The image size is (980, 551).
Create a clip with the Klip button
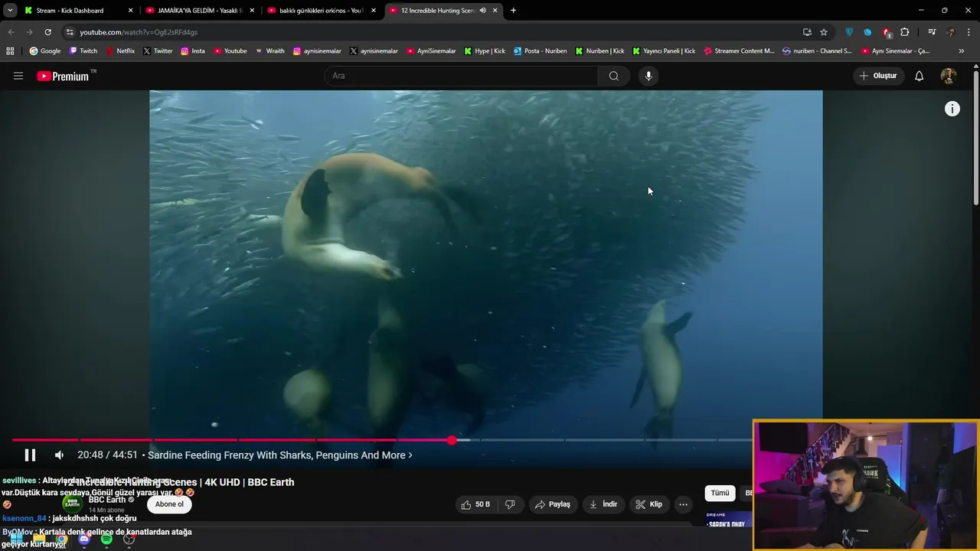click(648, 504)
